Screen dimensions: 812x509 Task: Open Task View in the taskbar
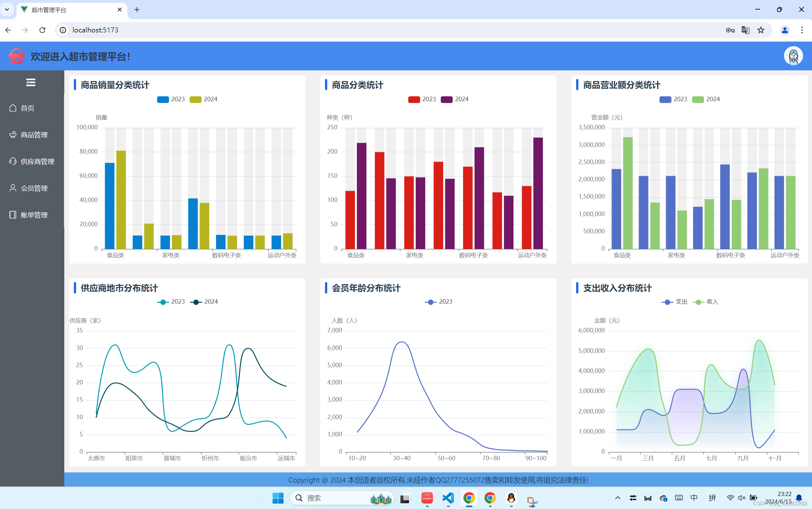coord(406,498)
